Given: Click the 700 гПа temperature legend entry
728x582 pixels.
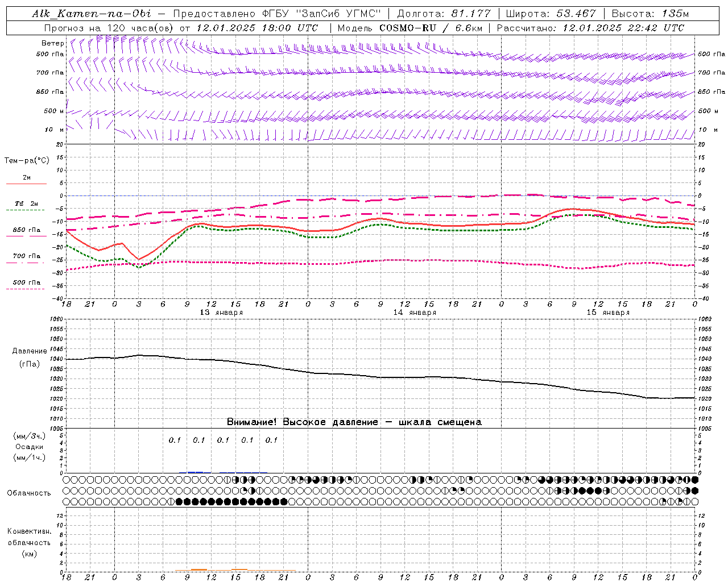Looking at the screenshot, I should coord(26,256).
